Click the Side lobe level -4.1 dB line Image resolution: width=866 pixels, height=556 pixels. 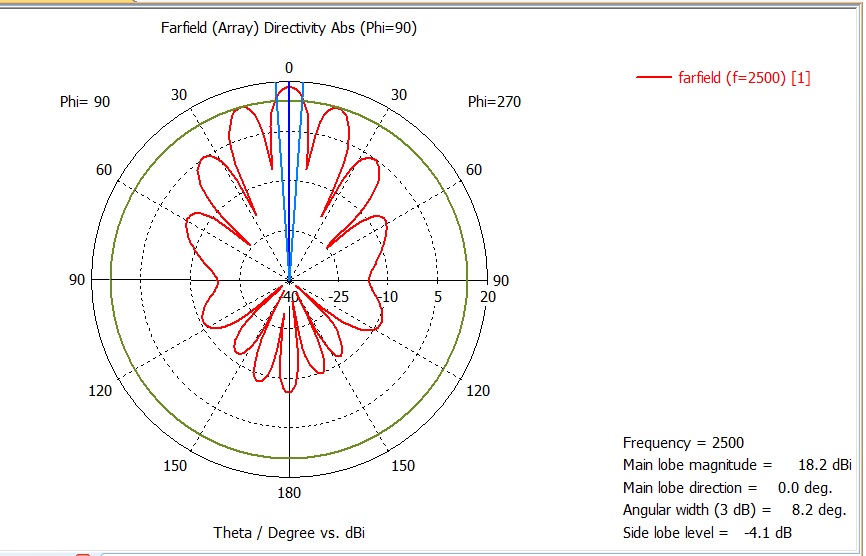pyautogui.click(x=707, y=533)
